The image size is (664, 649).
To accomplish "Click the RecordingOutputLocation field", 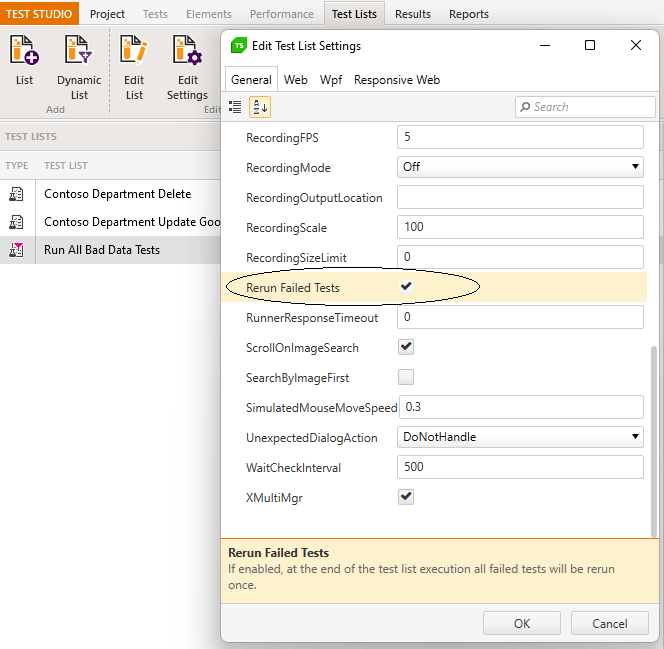I will (520, 197).
